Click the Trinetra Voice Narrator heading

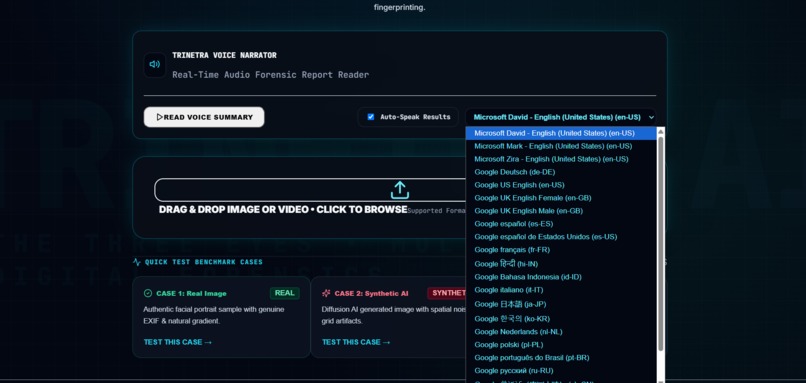pyautogui.click(x=224, y=55)
